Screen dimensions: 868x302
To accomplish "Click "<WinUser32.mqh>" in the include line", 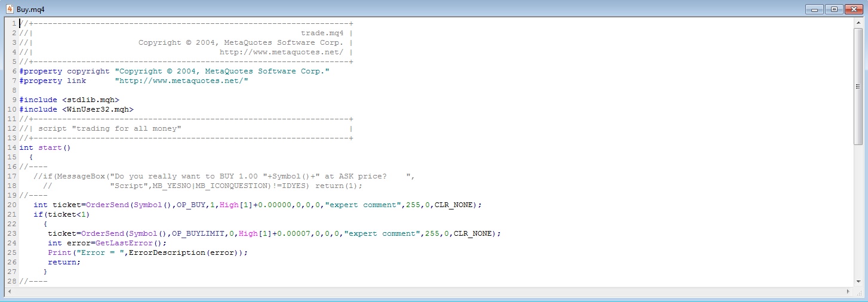I will coord(98,109).
